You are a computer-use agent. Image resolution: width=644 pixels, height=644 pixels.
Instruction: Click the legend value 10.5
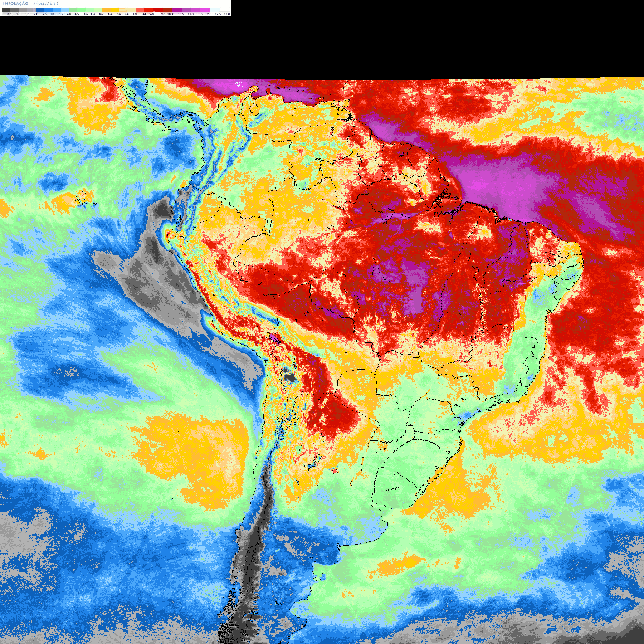(x=181, y=14)
